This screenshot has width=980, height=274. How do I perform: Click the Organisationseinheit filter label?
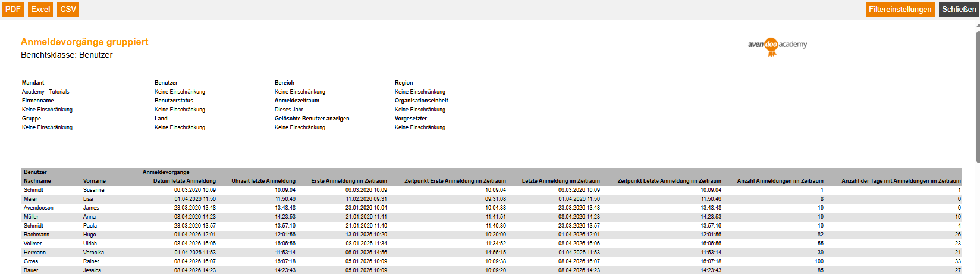coord(422,101)
